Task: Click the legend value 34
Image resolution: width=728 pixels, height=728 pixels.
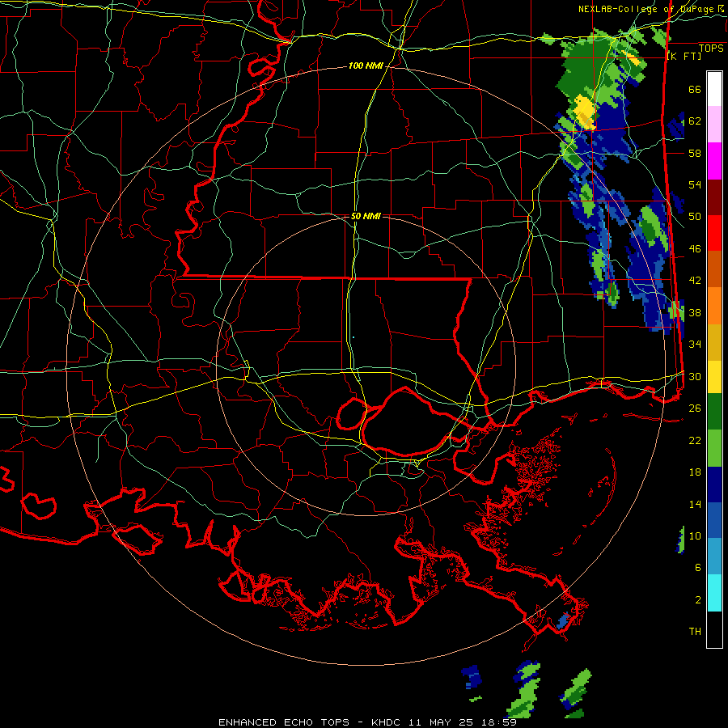Action: [695, 345]
